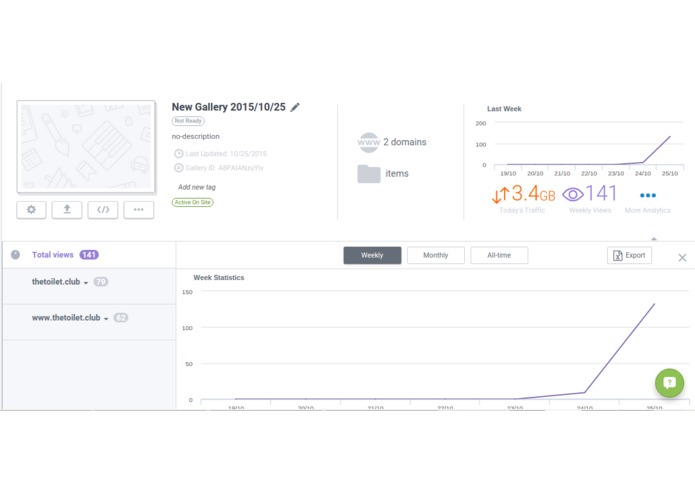Click the items label
695x494 pixels.
[397, 174]
